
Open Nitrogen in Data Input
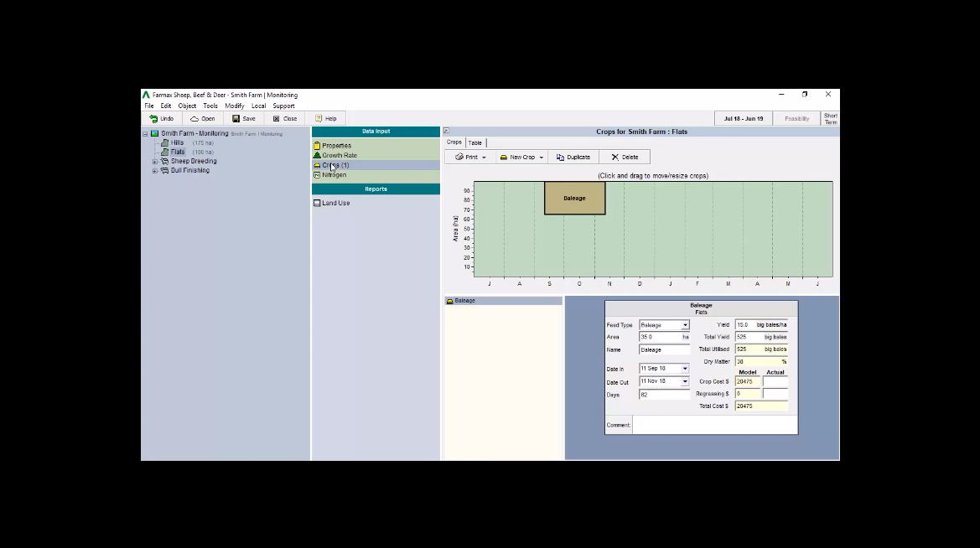coord(334,175)
